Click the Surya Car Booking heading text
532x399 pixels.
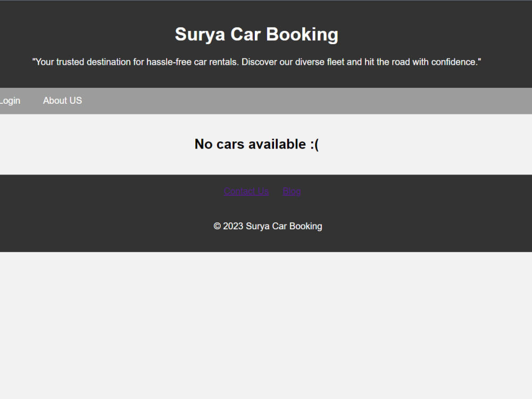[256, 34]
